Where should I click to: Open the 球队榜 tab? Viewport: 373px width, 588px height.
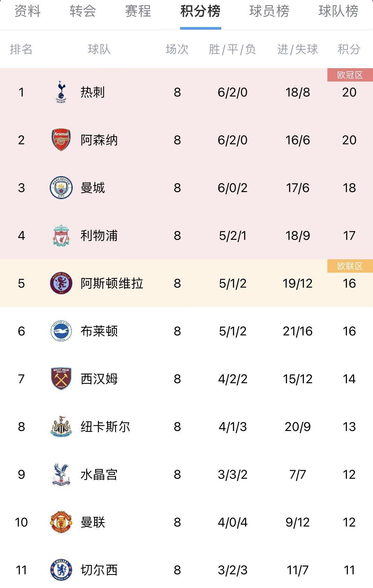pos(338,11)
